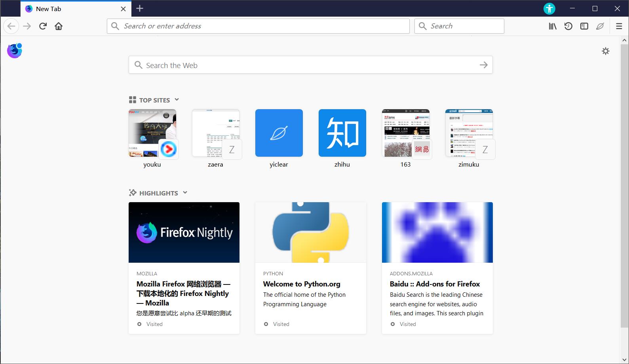Click the zhihu text label

click(342, 165)
